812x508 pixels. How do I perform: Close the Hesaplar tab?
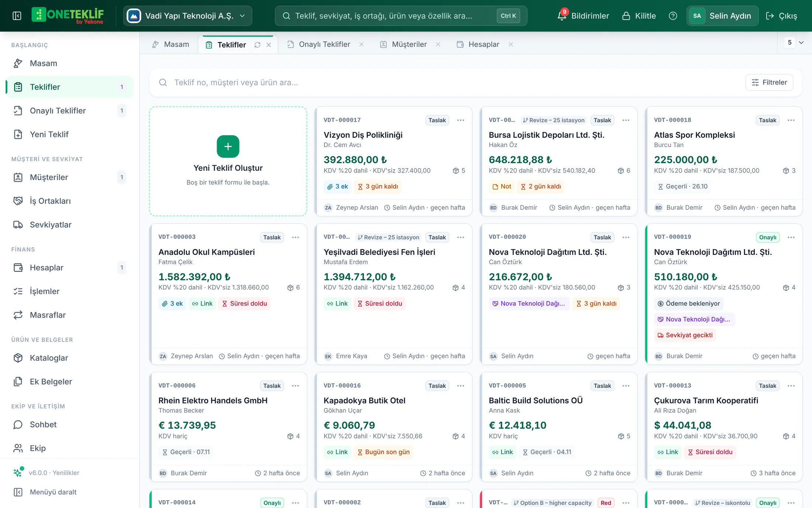[x=511, y=44]
